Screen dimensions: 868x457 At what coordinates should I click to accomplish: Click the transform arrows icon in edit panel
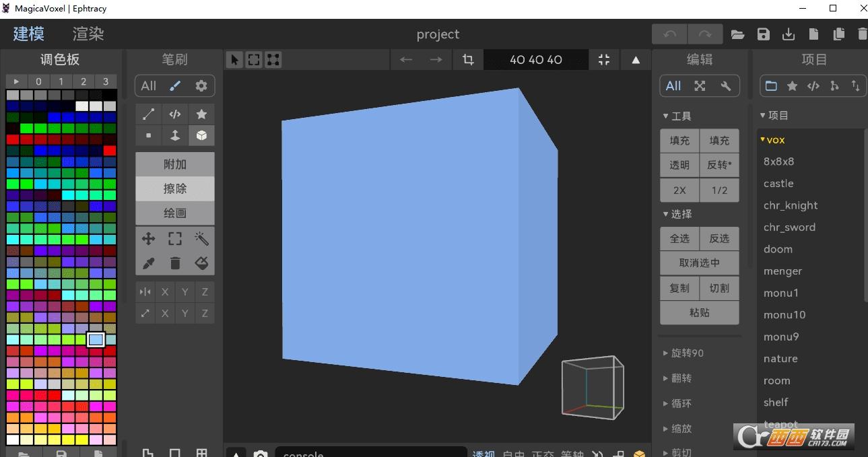700,85
